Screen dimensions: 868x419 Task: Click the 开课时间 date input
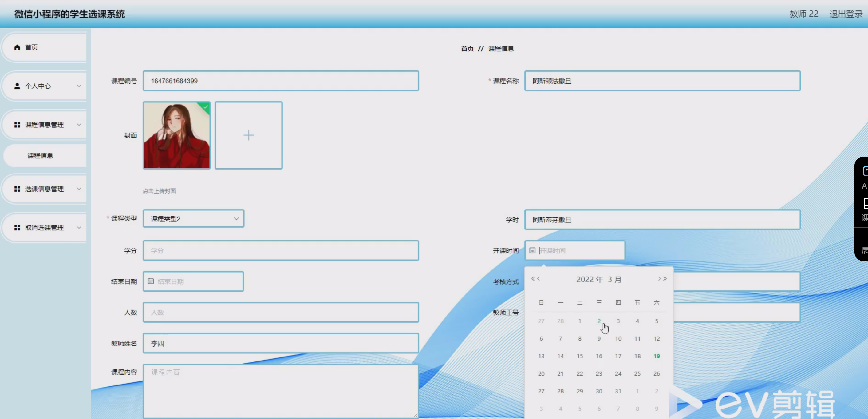click(x=574, y=250)
